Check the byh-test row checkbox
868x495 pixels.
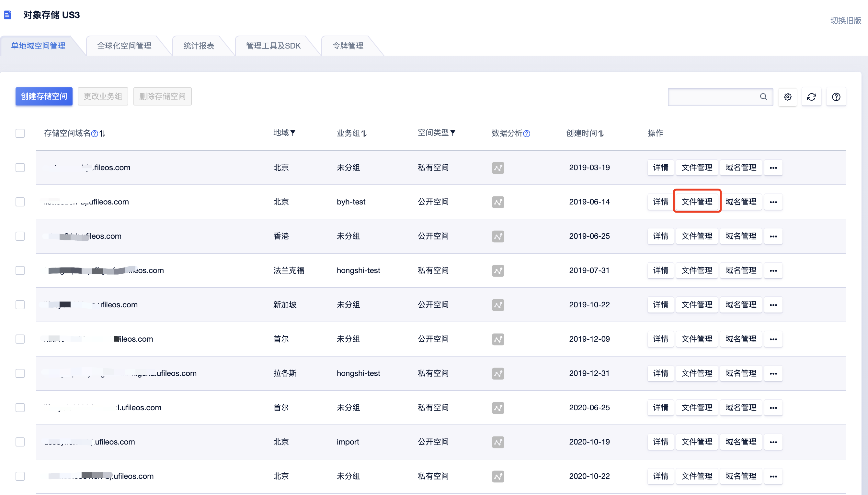coord(20,202)
